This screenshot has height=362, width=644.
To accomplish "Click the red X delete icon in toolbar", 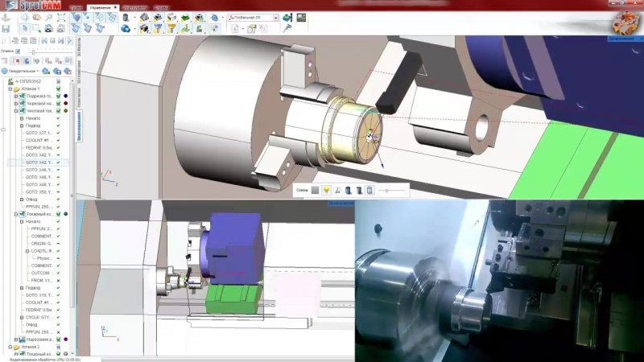I will tap(263, 28).
